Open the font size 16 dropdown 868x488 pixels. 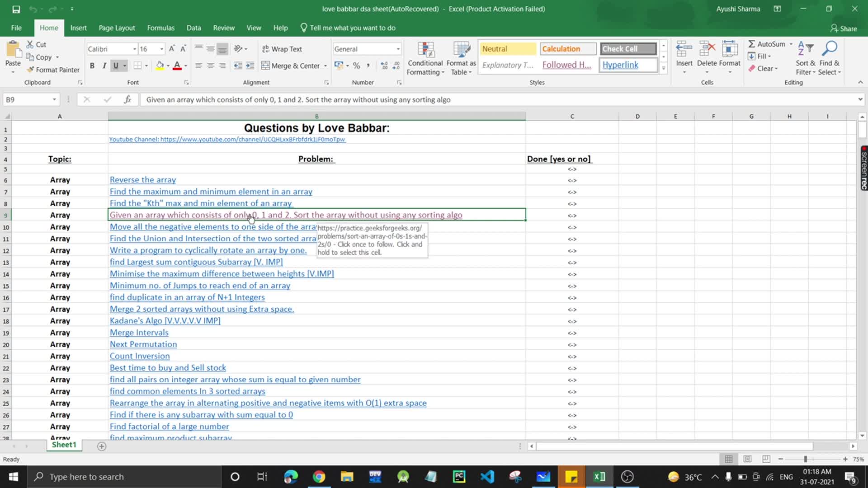click(x=161, y=49)
